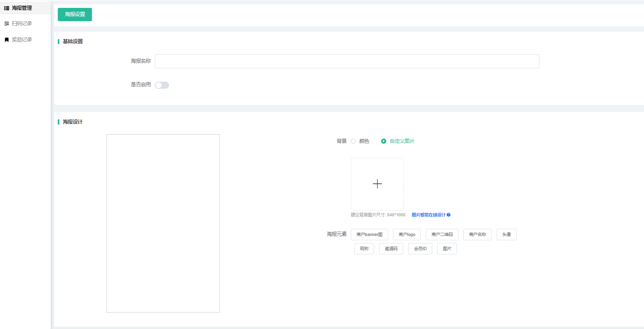Click the help question mark icon
The height and width of the screenshot is (329, 644).
coord(449,215)
